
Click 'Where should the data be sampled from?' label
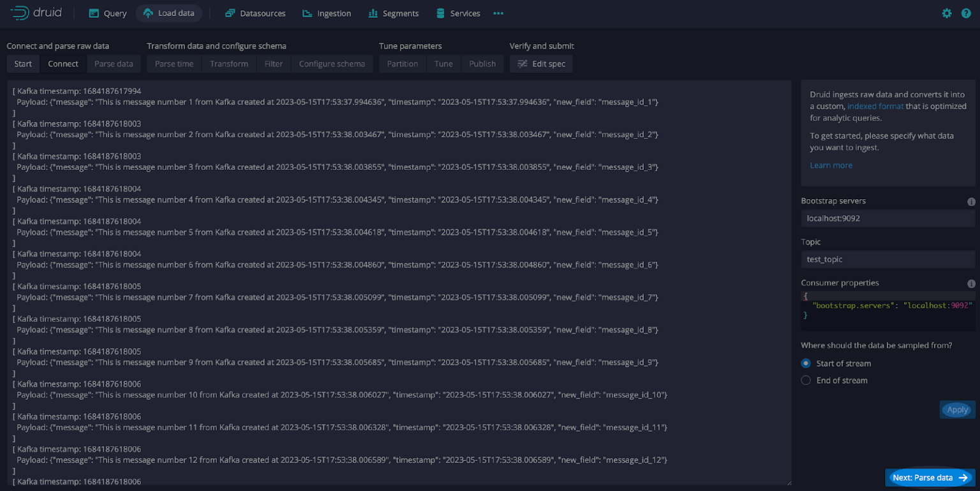click(x=877, y=345)
